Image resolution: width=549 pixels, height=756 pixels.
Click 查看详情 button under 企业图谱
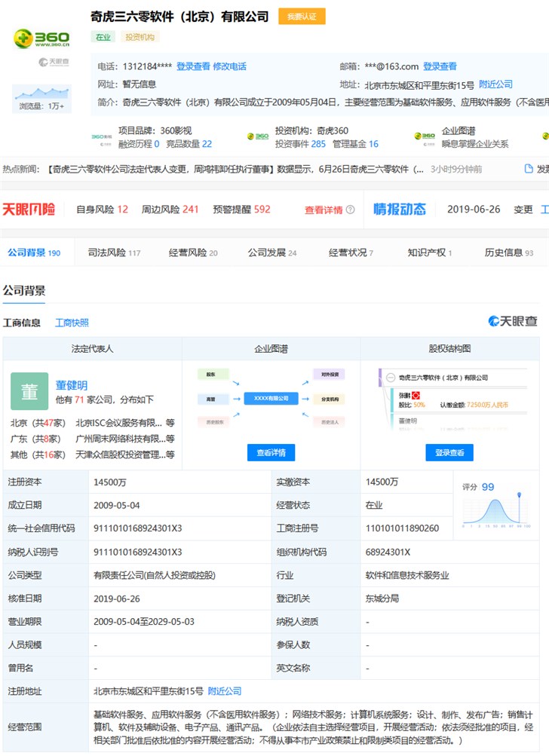[x=271, y=452]
